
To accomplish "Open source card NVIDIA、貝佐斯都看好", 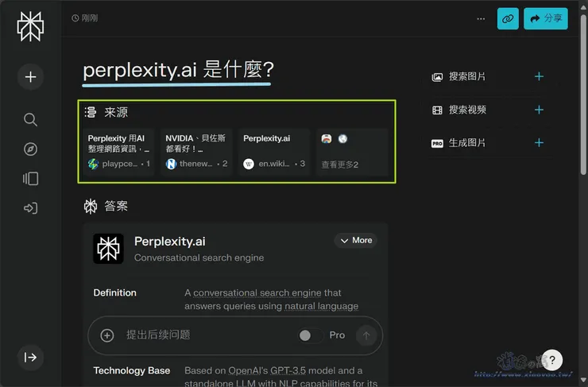I will point(196,152).
